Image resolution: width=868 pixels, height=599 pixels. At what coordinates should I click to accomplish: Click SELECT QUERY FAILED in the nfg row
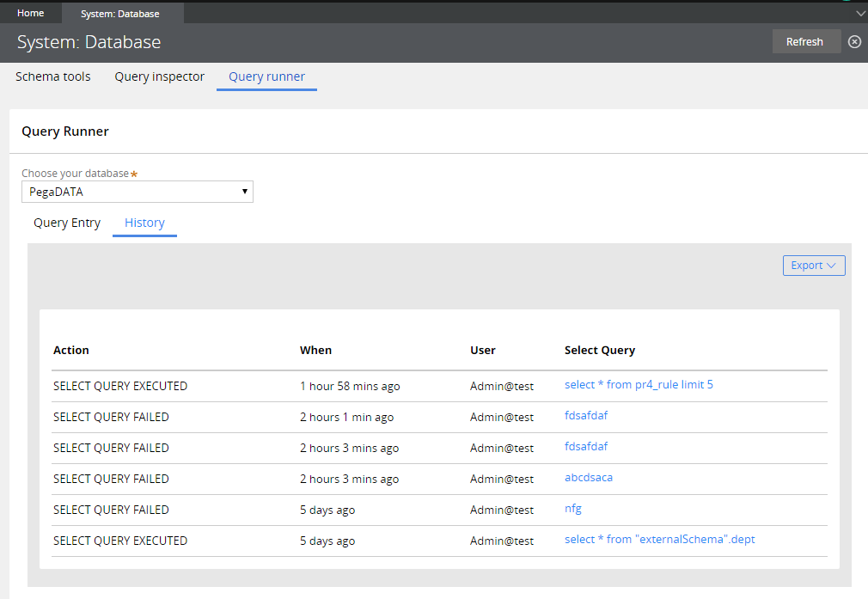111,510
